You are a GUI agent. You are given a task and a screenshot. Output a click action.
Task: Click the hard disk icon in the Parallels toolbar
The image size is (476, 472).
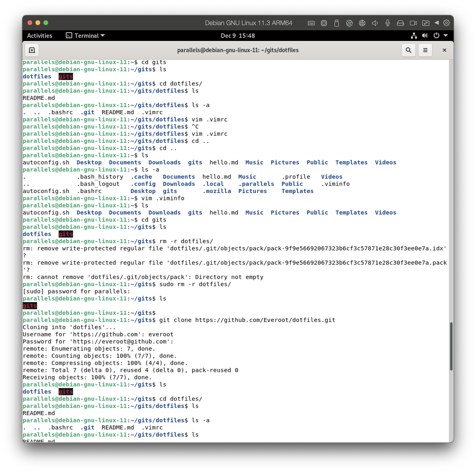(401, 23)
